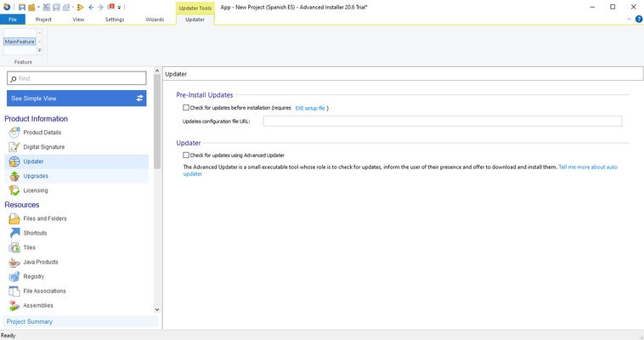The height and width of the screenshot is (340, 644).
Task: Open the Tiles page
Action: pos(30,247)
